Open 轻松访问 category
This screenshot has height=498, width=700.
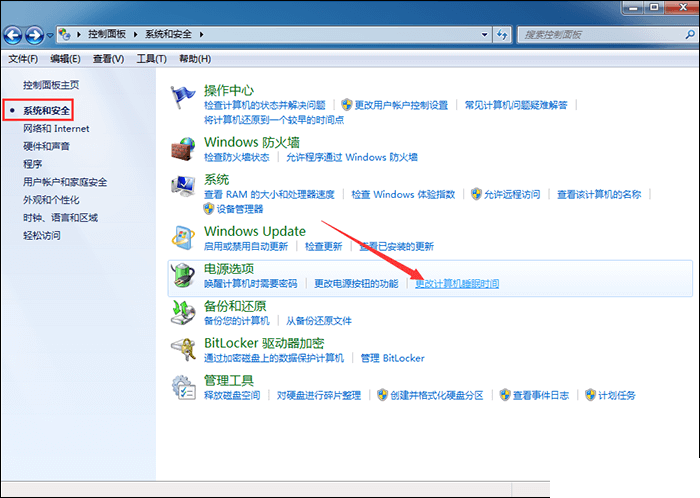coord(42,236)
